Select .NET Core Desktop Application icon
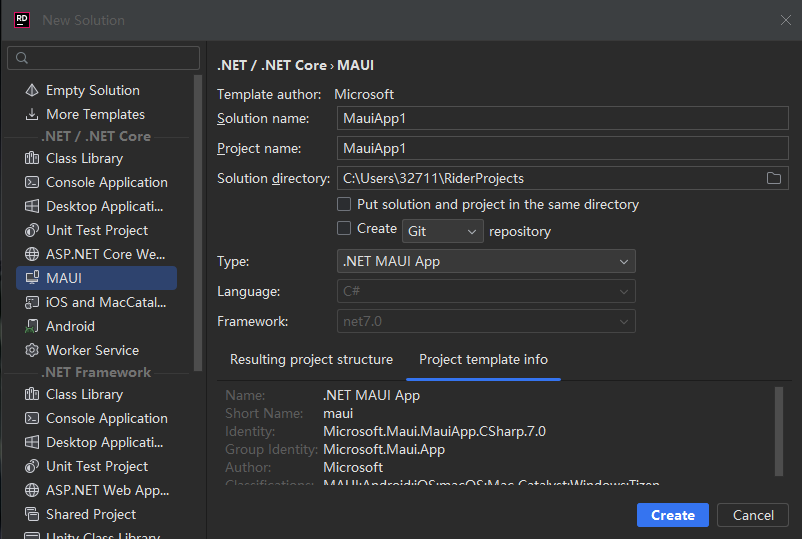 [32, 206]
